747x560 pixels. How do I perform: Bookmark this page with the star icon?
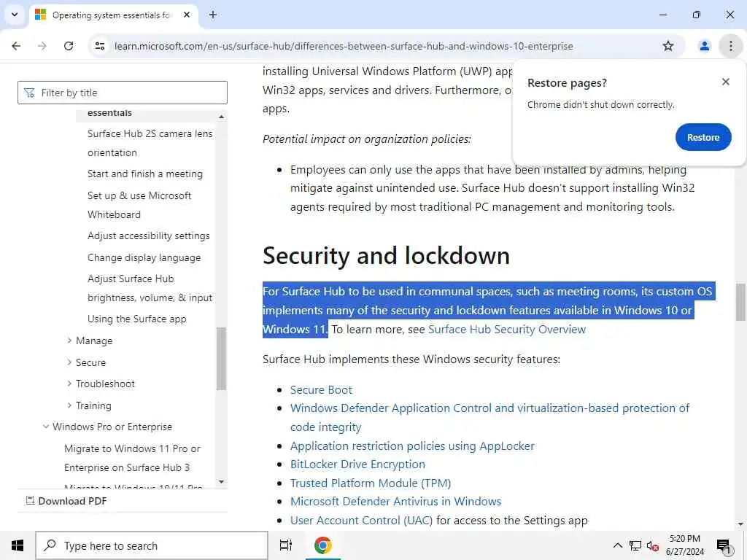coord(668,46)
